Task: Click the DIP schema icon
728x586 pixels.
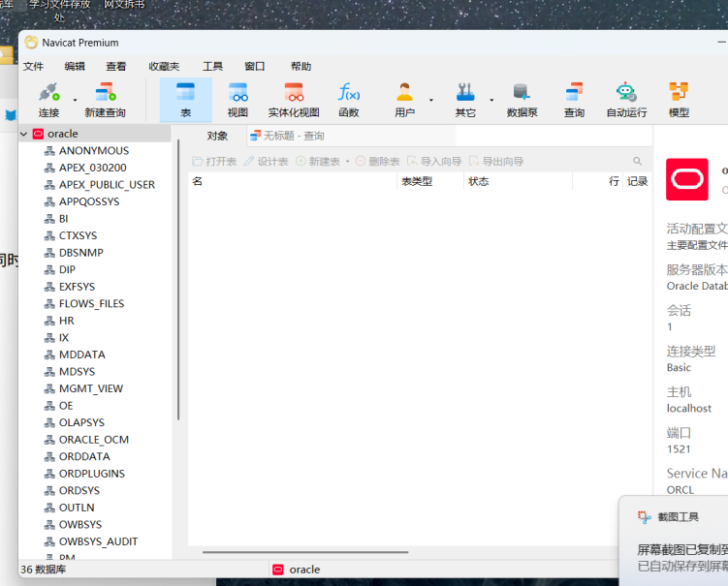Action: pyautogui.click(x=49, y=270)
